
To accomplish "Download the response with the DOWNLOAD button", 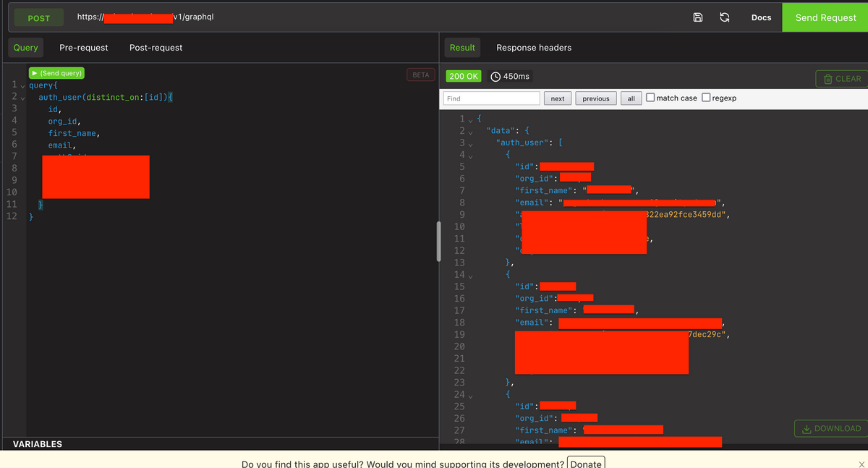I will [x=830, y=428].
